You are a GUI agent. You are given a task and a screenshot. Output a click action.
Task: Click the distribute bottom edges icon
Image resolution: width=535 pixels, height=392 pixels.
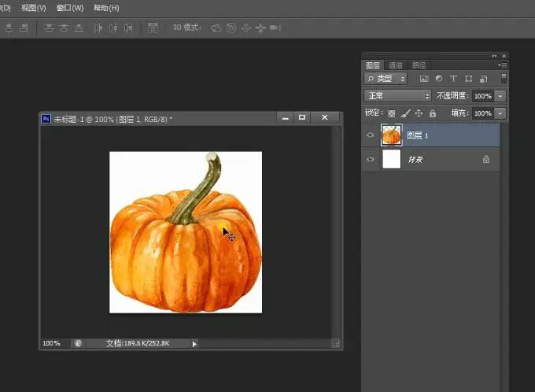[x=79, y=28]
